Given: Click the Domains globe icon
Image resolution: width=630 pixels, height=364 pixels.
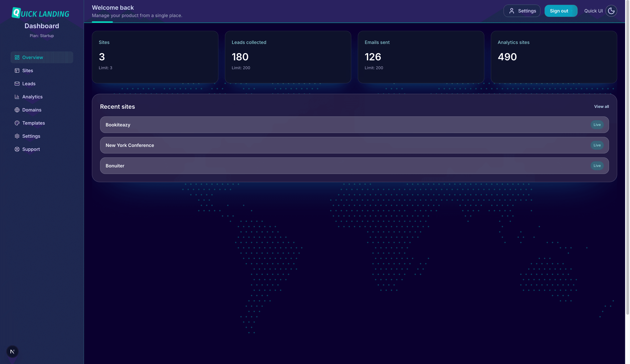Looking at the screenshot, I should coord(17,110).
